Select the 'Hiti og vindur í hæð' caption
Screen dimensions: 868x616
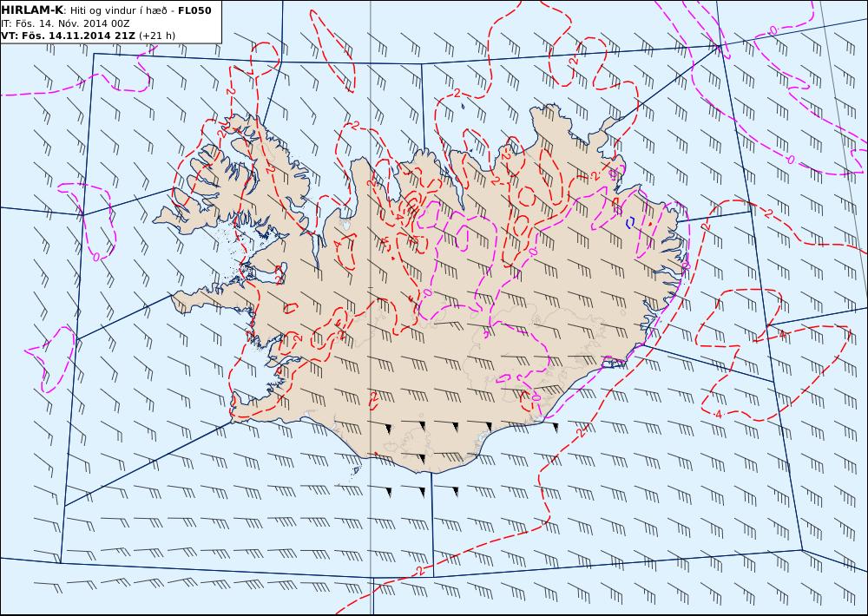(x=118, y=10)
